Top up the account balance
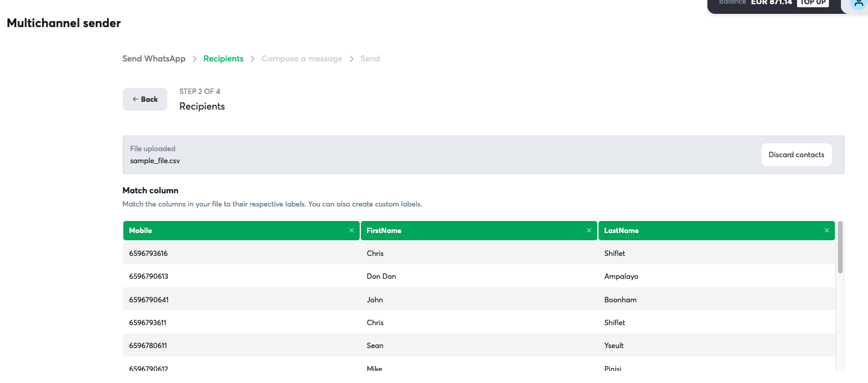The width and height of the screenshot is (868, 383). click(813, 2)
